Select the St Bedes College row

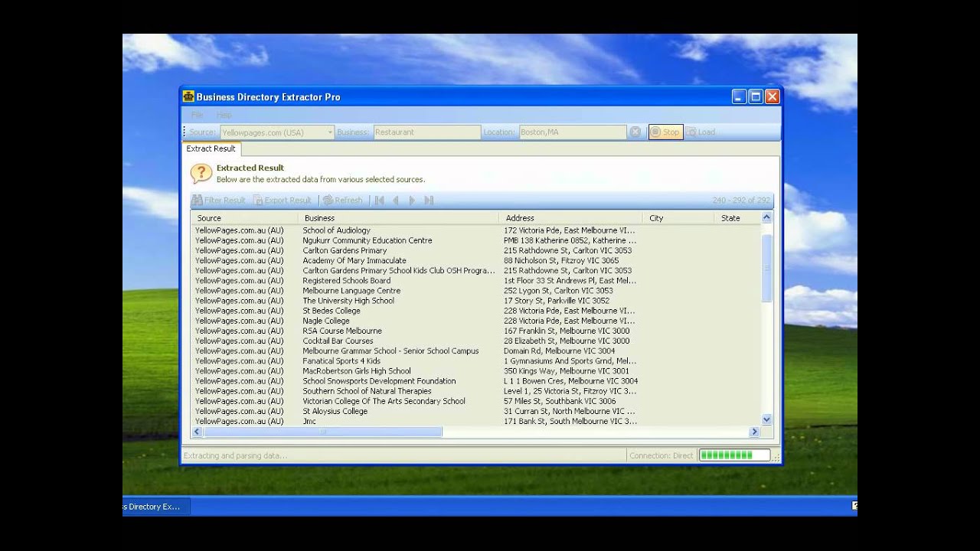475,311
